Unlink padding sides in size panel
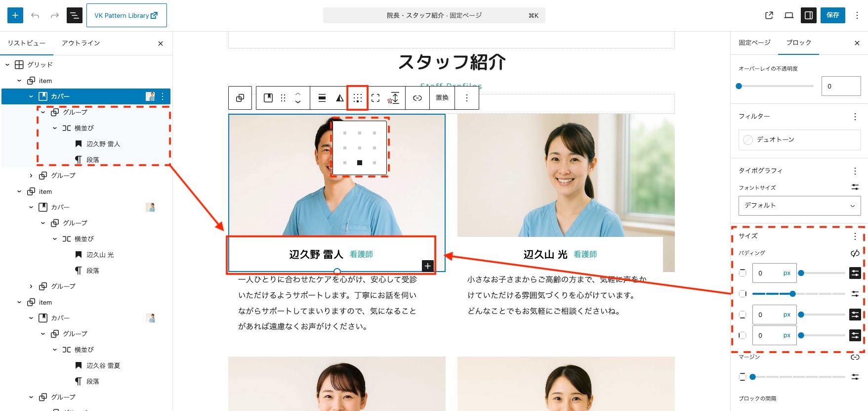Viewport: 868px width, 411px height. (x=855, y=253)
